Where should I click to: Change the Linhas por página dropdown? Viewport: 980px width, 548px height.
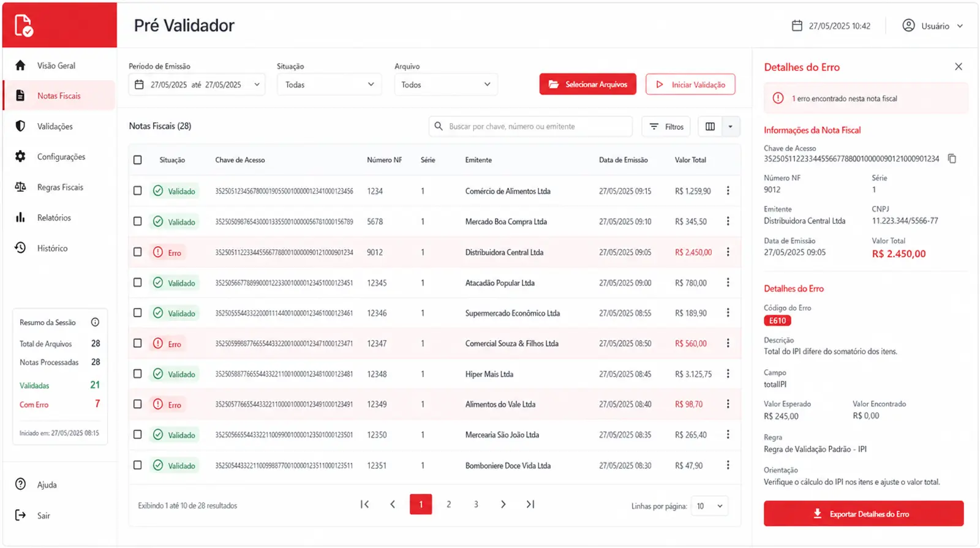(x=709, y=506)
